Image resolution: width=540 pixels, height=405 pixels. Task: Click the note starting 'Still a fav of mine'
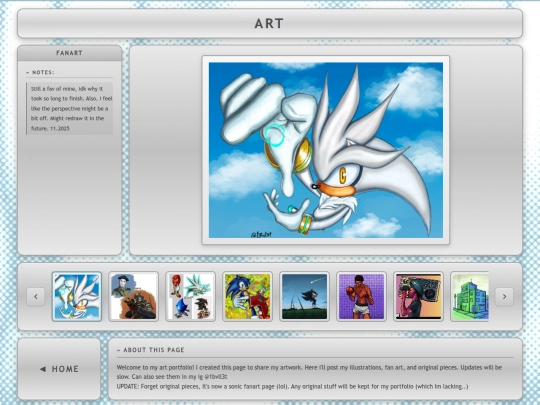coord(70,108)
